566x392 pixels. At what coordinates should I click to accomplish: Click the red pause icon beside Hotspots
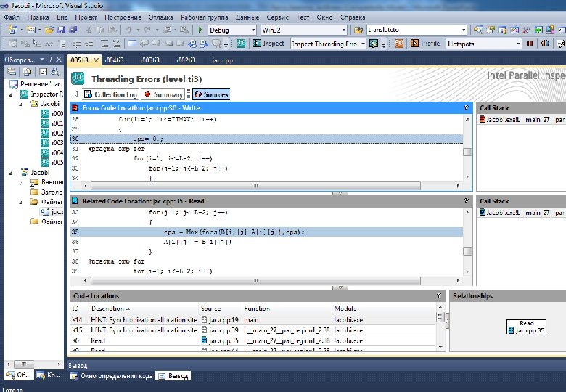click(530, 44)
